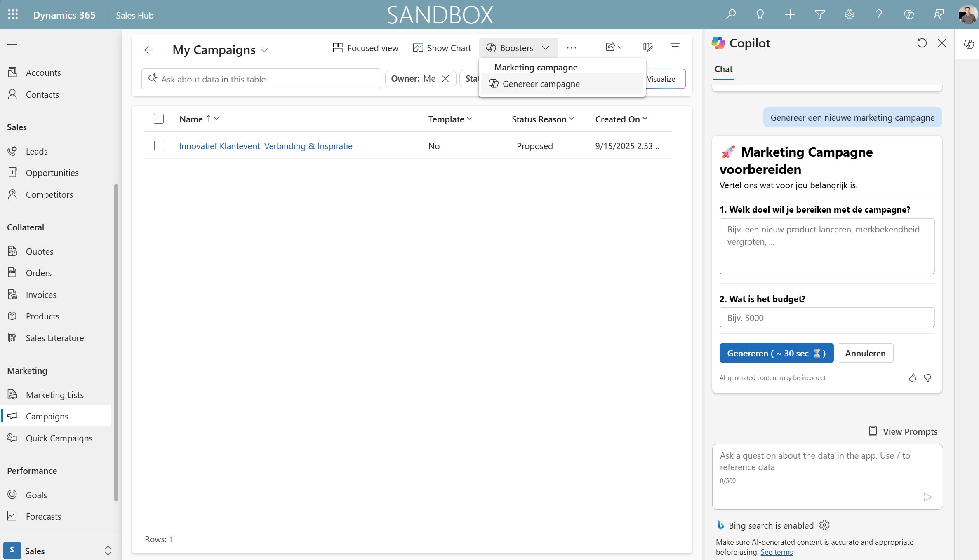Open Quick Campaigns in the sidebar
979x560 pixels.
(59, 438)
